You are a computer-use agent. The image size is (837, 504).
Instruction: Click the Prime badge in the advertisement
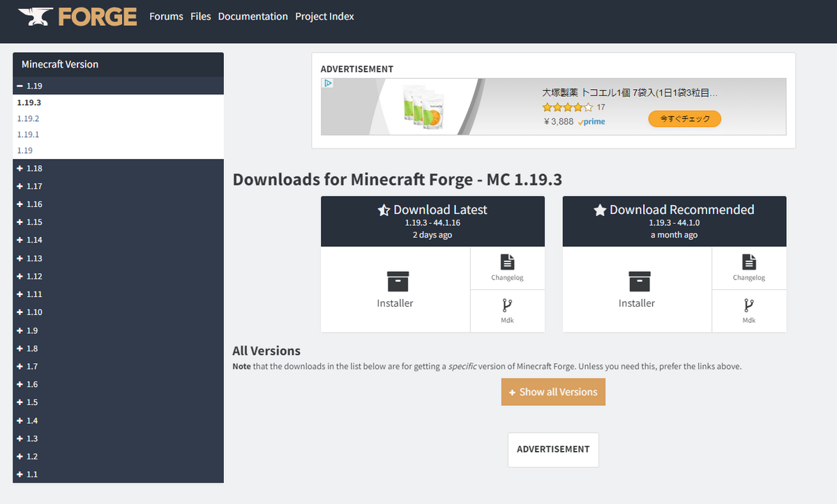(x=591, y=121)
